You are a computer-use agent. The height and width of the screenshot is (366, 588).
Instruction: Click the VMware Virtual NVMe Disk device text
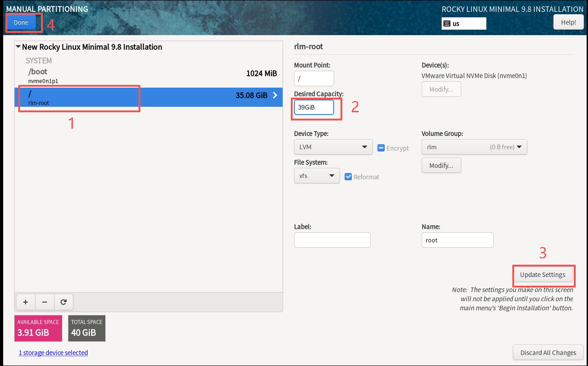point(475,76)
